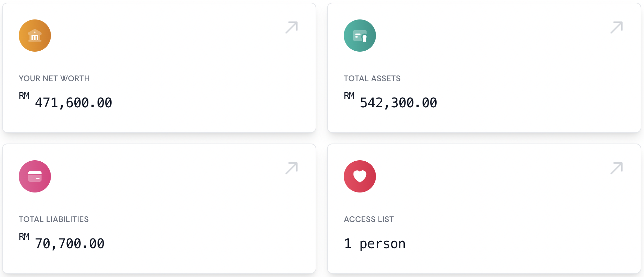Click the ACCESS LIST label
644x277 pixels.
coord(369,219)
